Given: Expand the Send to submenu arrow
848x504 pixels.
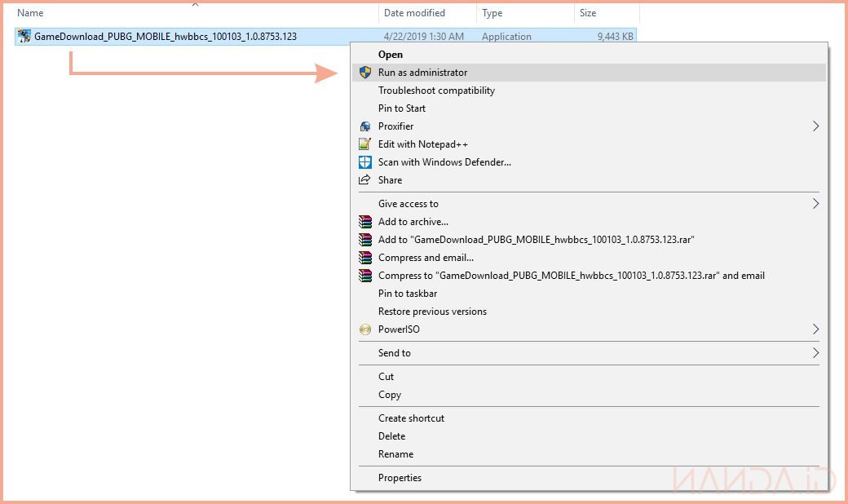Looking at the screenshot, I should [815, 353].
